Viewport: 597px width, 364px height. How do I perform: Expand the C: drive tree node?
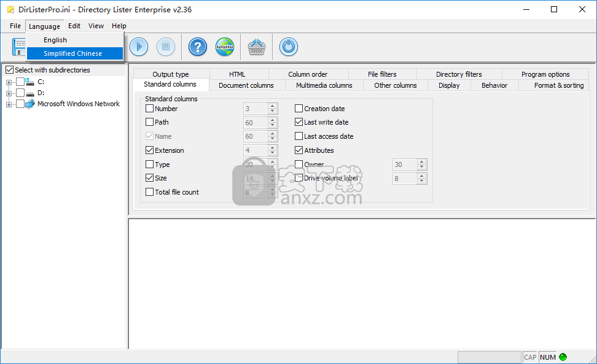pyautogui.click(x=9, y=82)
